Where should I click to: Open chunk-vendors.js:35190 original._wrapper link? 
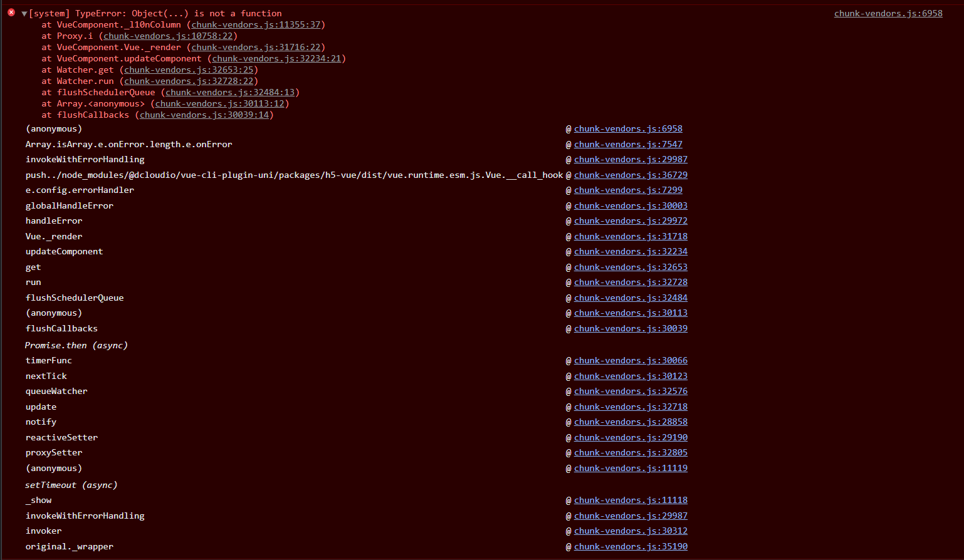(631, 546)
